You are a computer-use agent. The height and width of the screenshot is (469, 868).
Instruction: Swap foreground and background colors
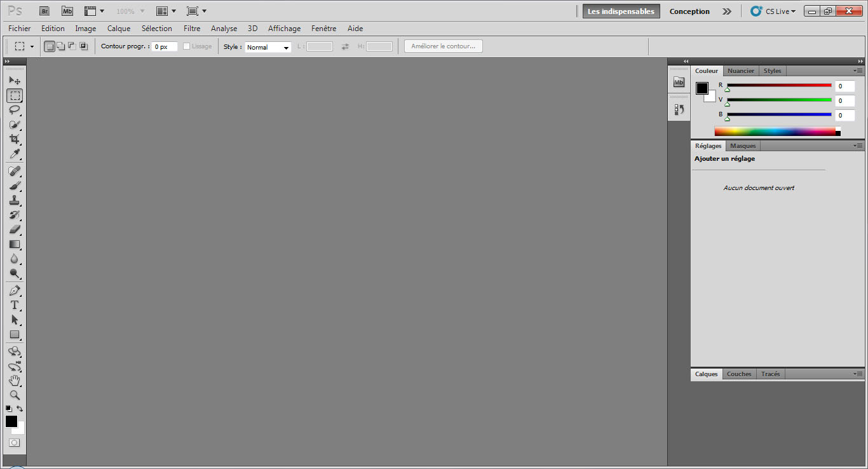point(20,409)
